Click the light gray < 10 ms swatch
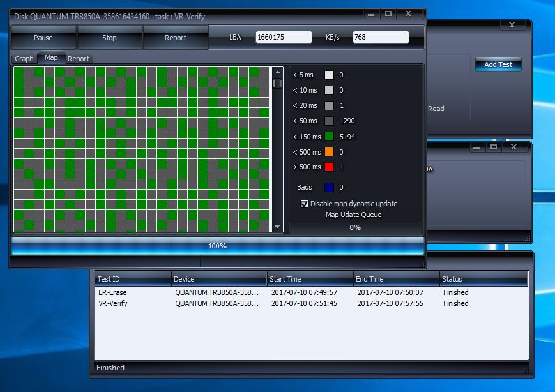The width and height of the screenshot is (555, 392). pos(329,90)
